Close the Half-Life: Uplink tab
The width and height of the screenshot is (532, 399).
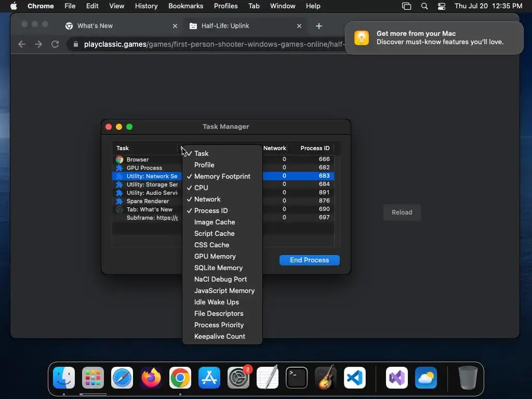tap(299, 26)
